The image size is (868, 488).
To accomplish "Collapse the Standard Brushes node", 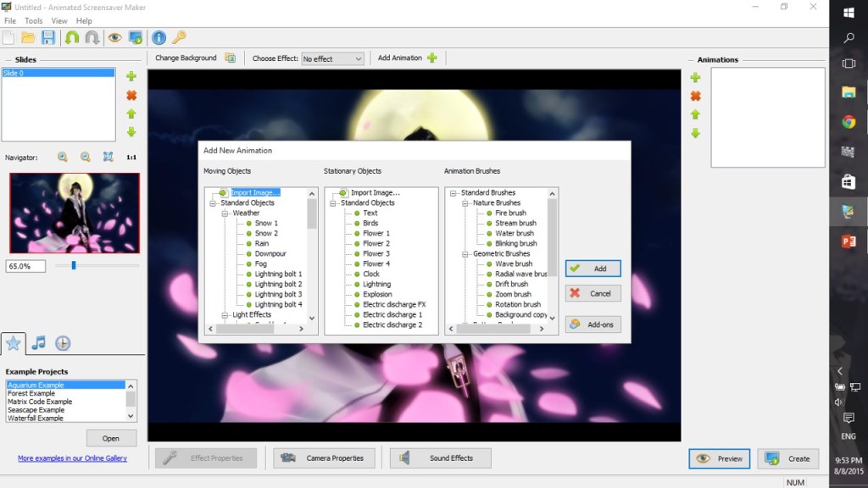I will point(453,193).
